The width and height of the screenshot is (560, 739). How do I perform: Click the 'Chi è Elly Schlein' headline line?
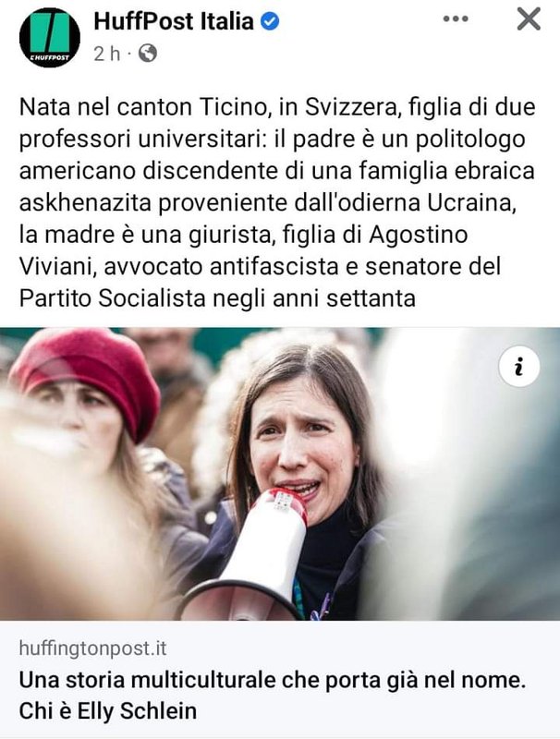(108, 710)
